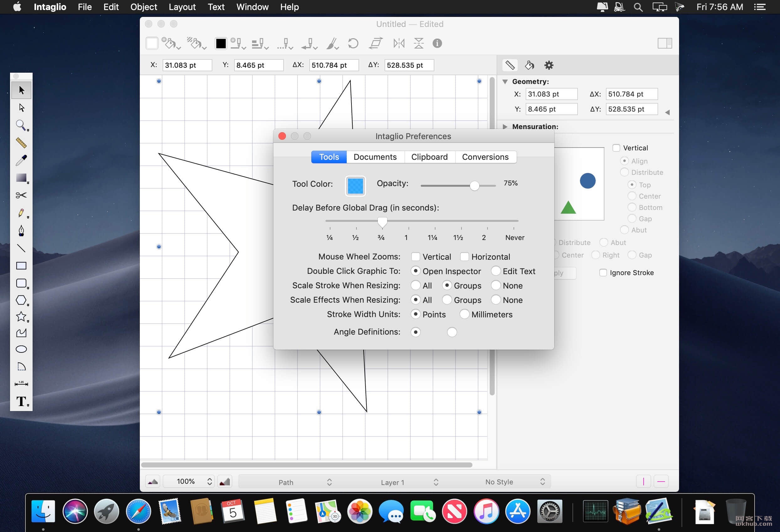Click the info toolbar icon
Viewport: 780px width, 532px height.
click(437, 43)
